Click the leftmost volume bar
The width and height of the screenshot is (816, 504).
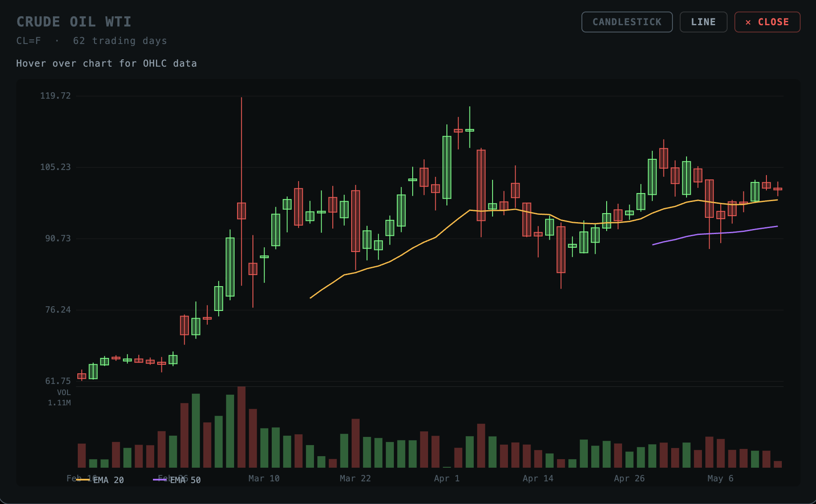82,456
